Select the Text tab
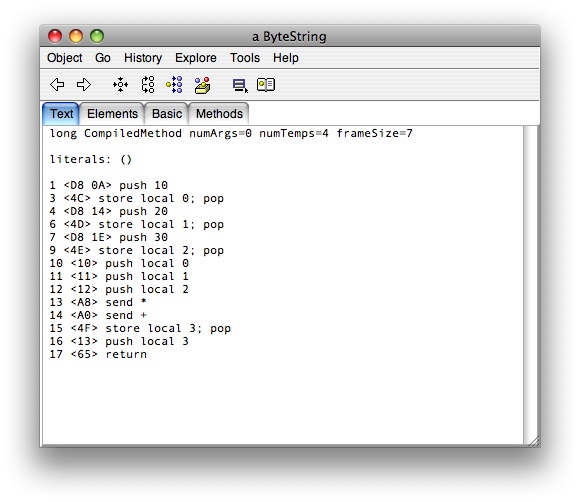580x502 pixels. coord(61,114)
